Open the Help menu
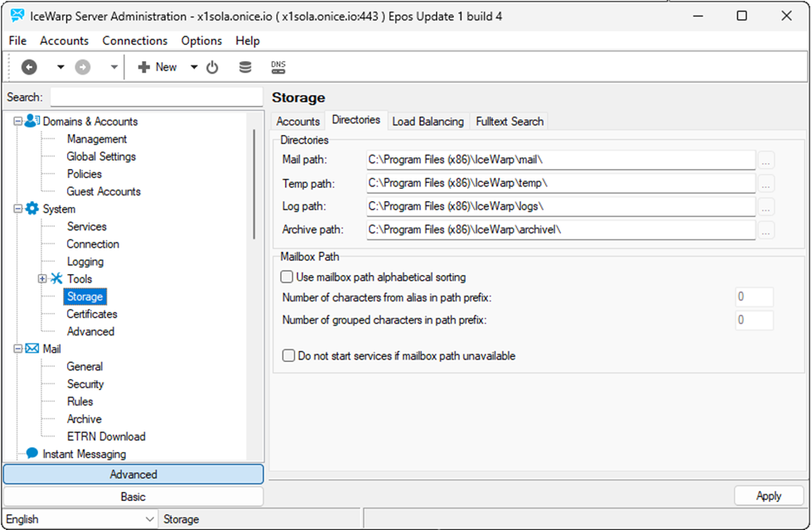812x530 pixels. click(248, 41)
